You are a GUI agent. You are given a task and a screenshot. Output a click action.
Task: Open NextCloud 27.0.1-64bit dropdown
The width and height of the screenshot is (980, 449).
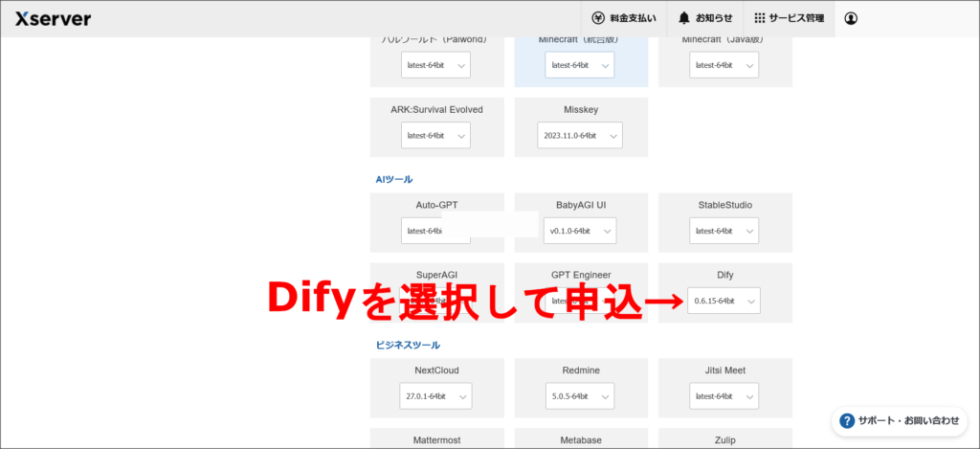(435, 395)
